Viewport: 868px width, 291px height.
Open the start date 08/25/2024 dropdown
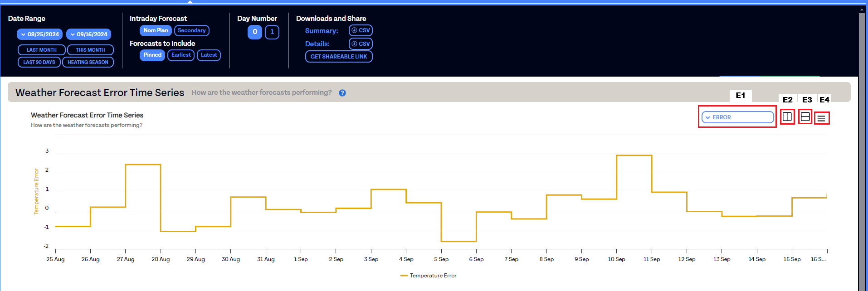[x=40, y=34]
